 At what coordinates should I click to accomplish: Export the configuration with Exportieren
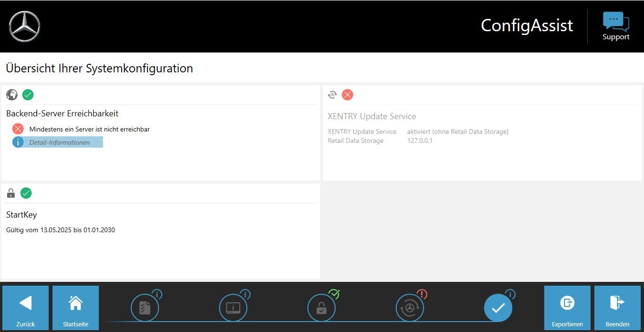pos(567,307)
